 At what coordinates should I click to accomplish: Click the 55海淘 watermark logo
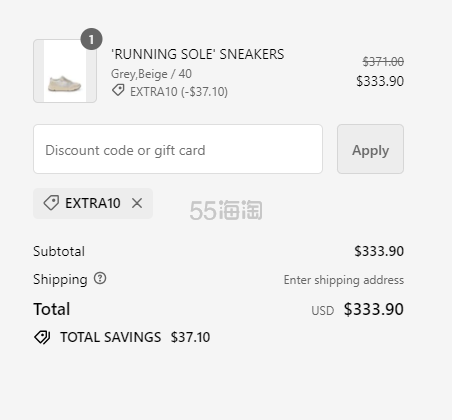click(x=226, y=210)
